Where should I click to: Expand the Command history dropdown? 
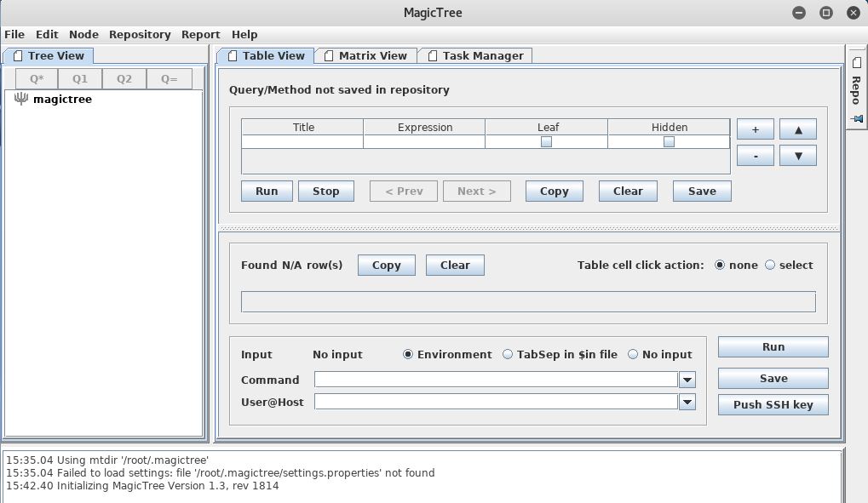click(x=687, y=380)
